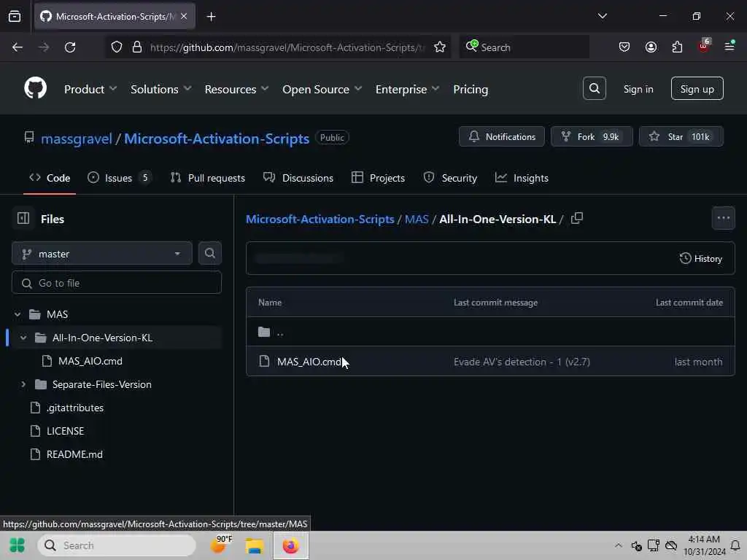Screen dimensions: 747x560
Task: Switch to the Code tab
Action: [50, 178]
